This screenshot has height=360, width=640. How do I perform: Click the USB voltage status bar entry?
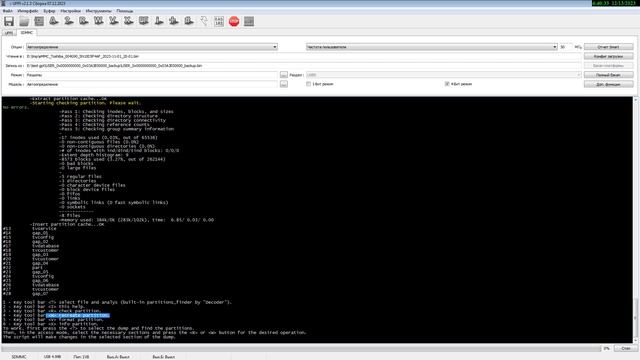click(52, 357)
